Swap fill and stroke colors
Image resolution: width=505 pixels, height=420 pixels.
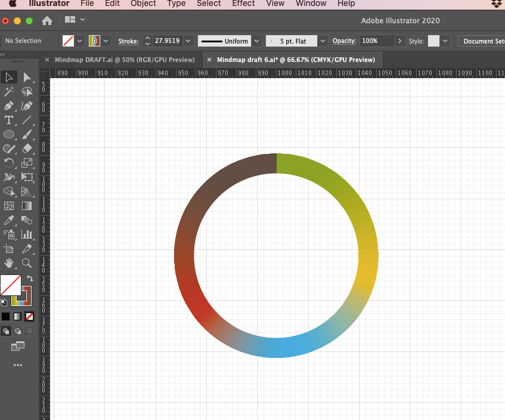click(x=30, y=279)
